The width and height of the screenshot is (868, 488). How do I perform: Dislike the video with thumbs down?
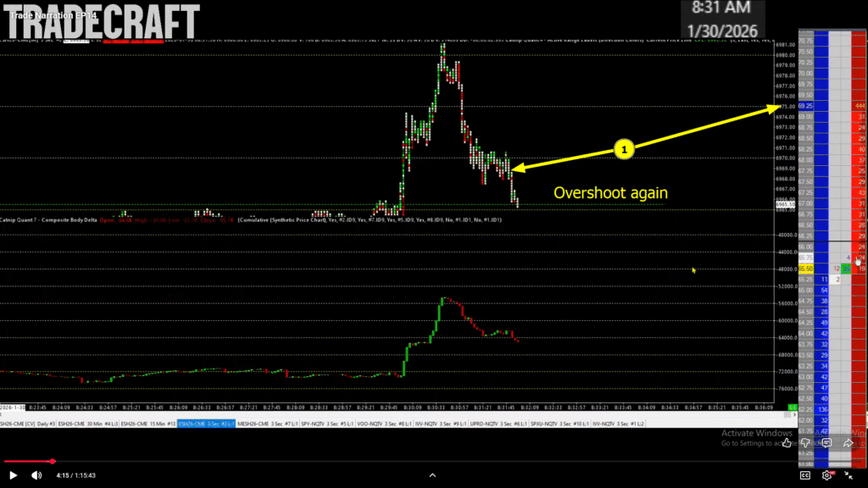coord(806,442)
